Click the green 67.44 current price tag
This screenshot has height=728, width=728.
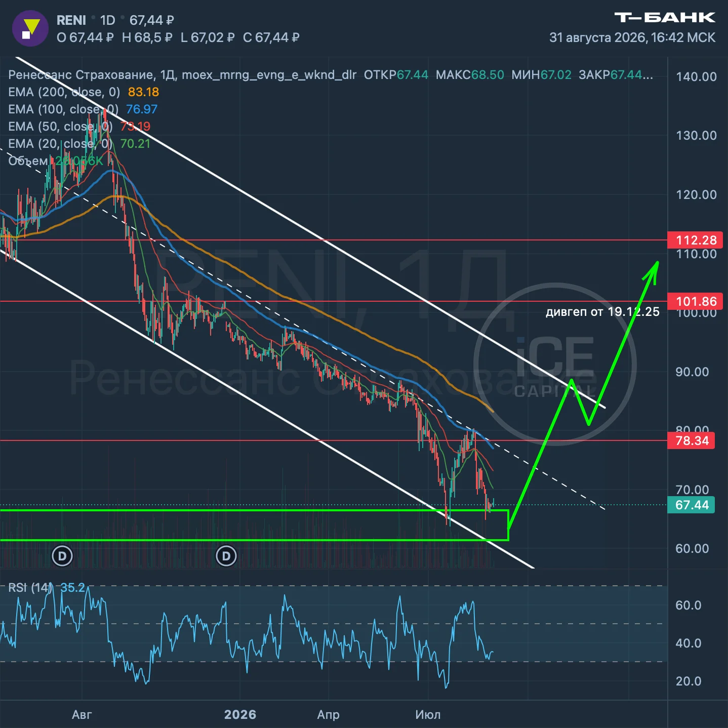click(x=692, y=505)
